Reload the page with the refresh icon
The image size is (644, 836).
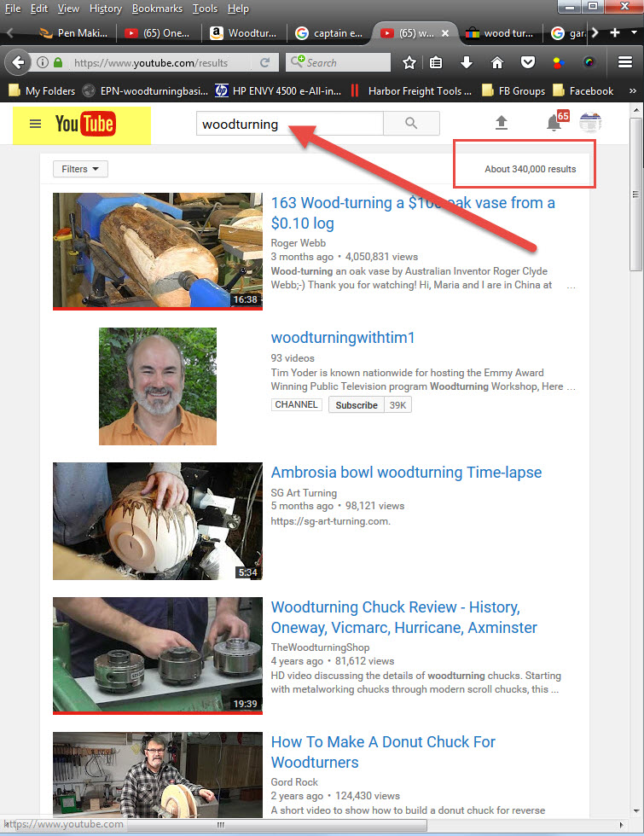pyautogui.click(x=264, y=63)
